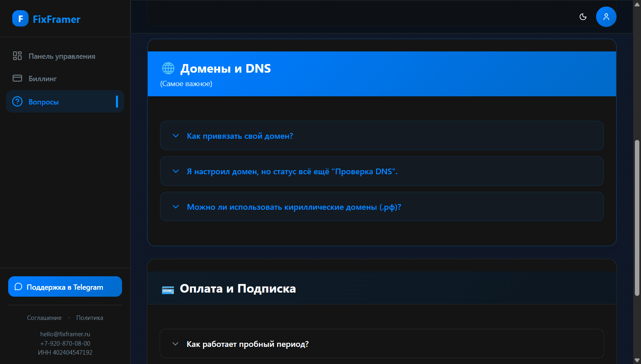Open the Соглашение link
This screenshot has height=364, width=641.
(44, 318)
